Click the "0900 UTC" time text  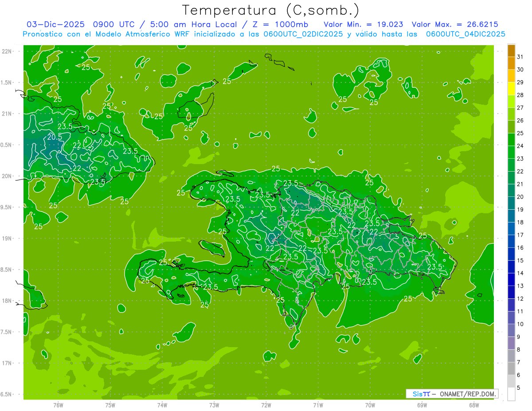pos(115,25)
